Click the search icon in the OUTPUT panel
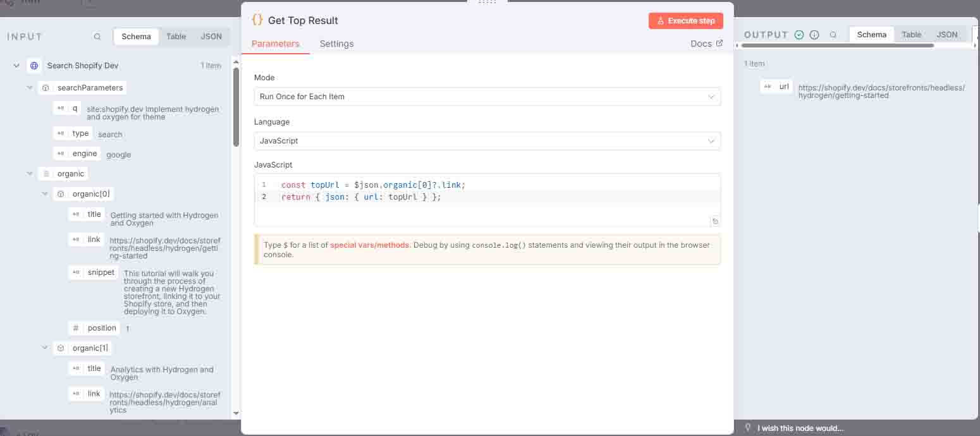The image size is (980, 436). [x=833, y=35]
